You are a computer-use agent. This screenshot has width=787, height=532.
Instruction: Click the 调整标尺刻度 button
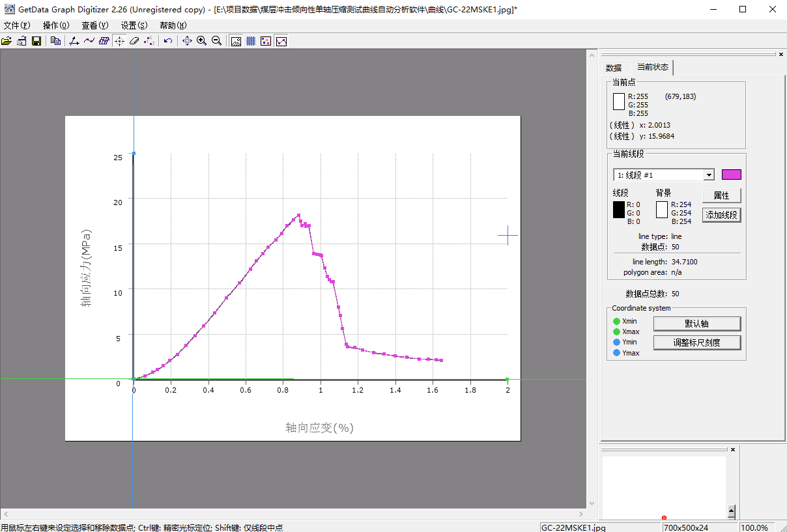[697, 343]
